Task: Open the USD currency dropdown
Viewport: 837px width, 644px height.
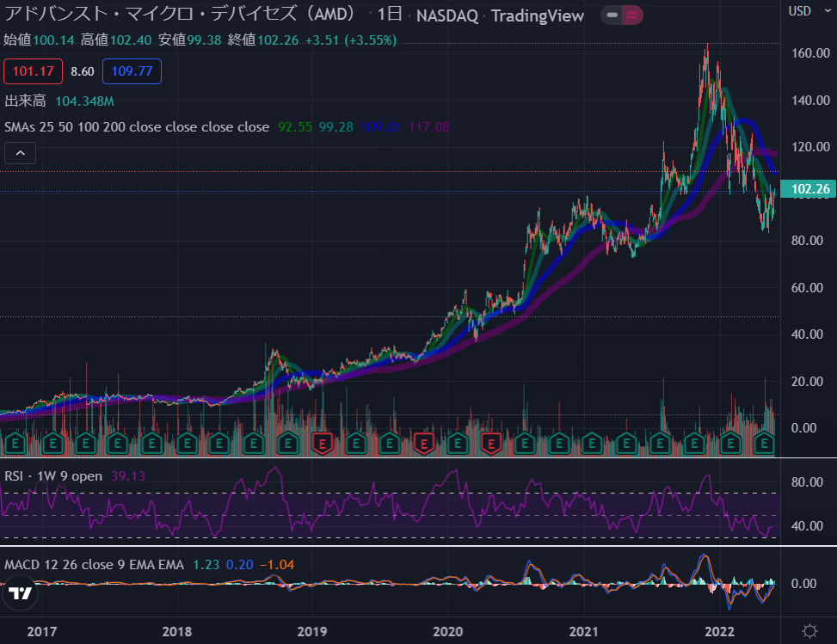Action: point(809,11)
